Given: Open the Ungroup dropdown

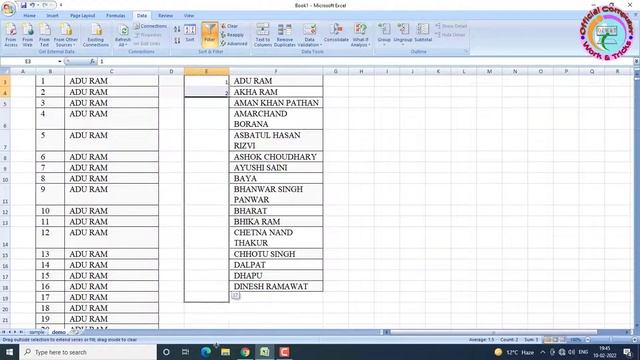Looking at the screenshot, I should coord(403,34).
